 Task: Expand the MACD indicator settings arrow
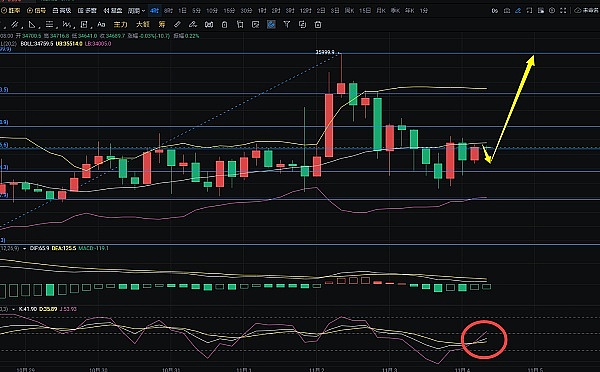[x=24, y=248]
